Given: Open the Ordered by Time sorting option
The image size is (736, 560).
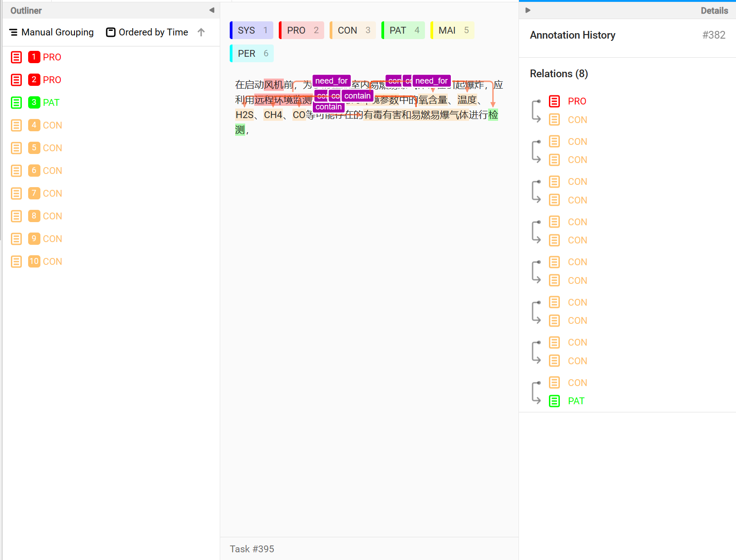Looking at the screenshot, I should click(147, 32).
